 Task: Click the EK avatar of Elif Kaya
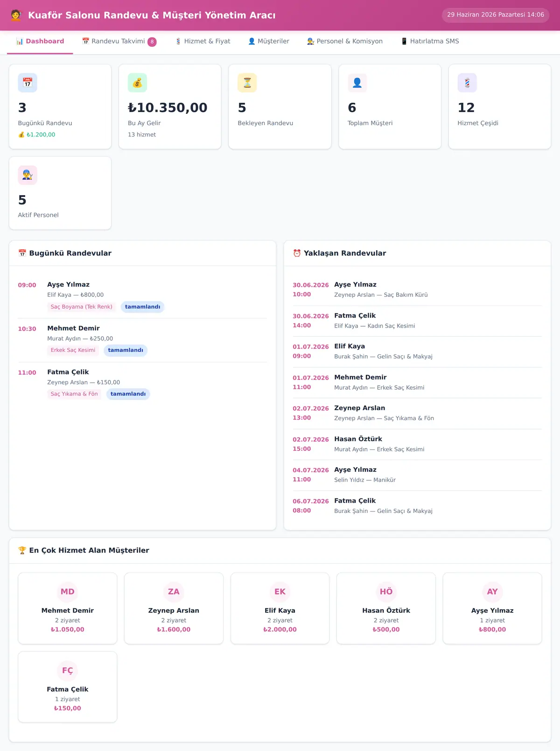coord(280,592)
